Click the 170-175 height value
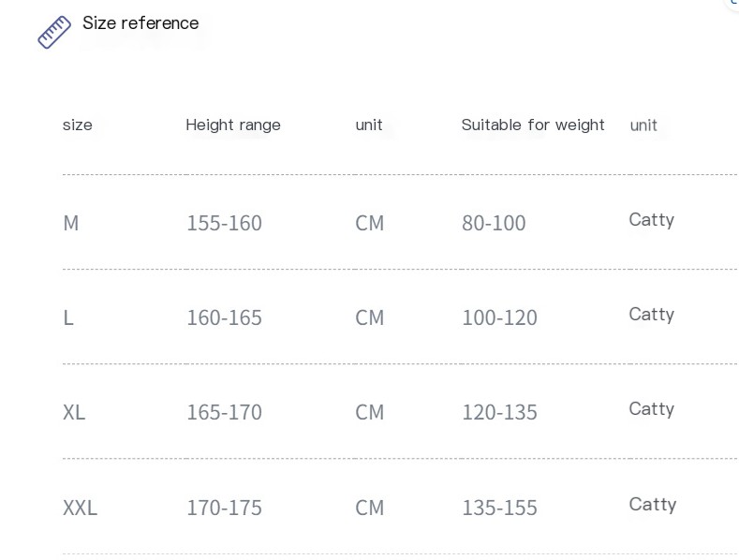Screen dimensions: 739x560 (x=225, y=508)
